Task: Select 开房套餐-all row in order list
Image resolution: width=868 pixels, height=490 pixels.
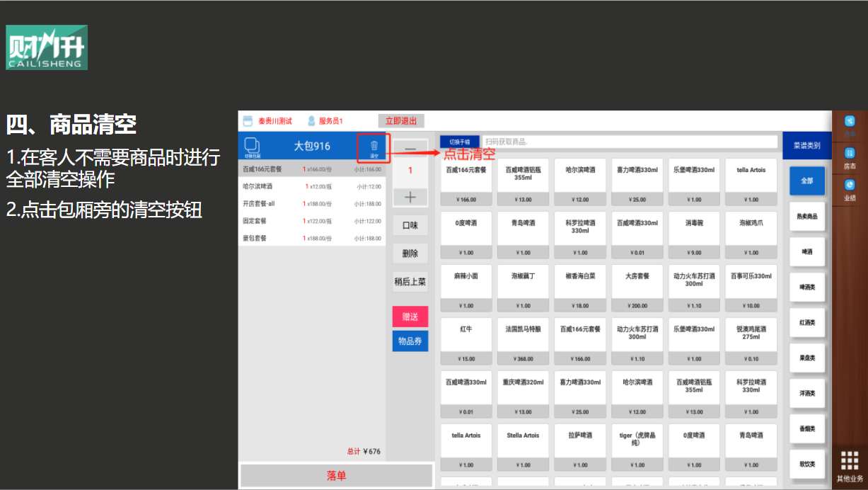Action: click(312, 204)
